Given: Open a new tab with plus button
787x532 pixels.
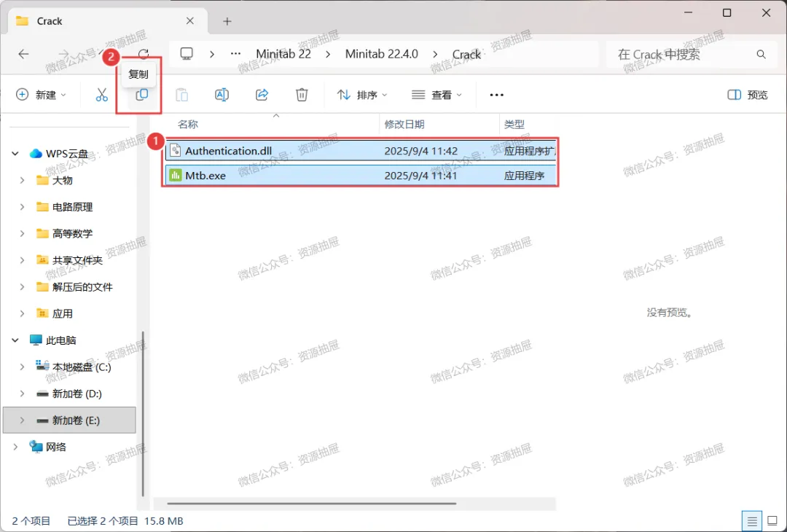Looking at the screenshot, I should pyautogui.click(x=227, y=21).
